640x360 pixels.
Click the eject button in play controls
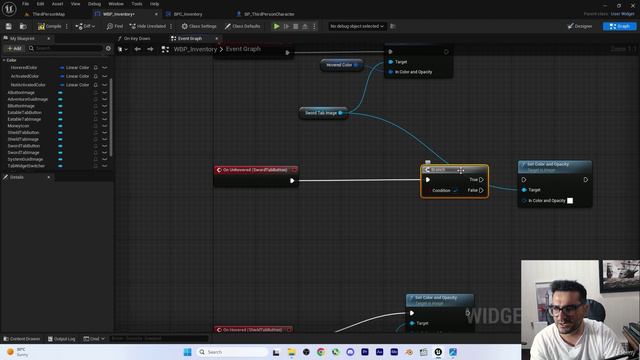point(305,26)
